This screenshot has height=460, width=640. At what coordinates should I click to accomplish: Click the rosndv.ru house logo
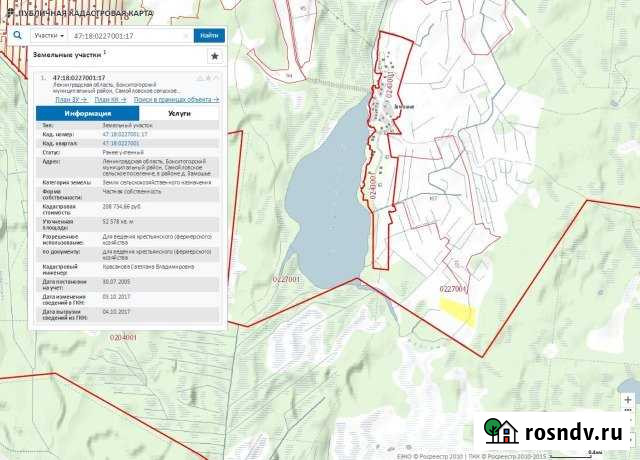click(500, 431)
